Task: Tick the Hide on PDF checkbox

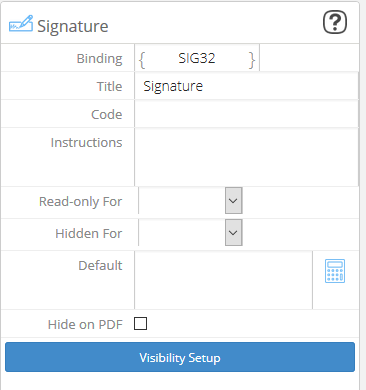Action: click(x=140, y=323)
